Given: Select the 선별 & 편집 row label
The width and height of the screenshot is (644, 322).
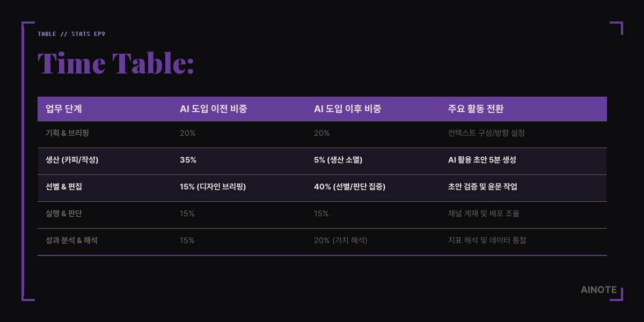Looking at the screenshot, I should [64, 187].
